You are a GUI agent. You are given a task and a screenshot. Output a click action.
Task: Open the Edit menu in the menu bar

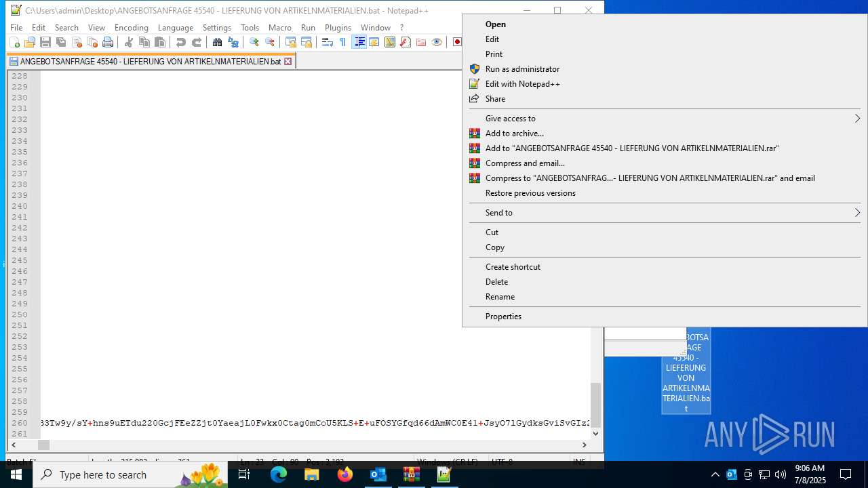coord(39,28)
